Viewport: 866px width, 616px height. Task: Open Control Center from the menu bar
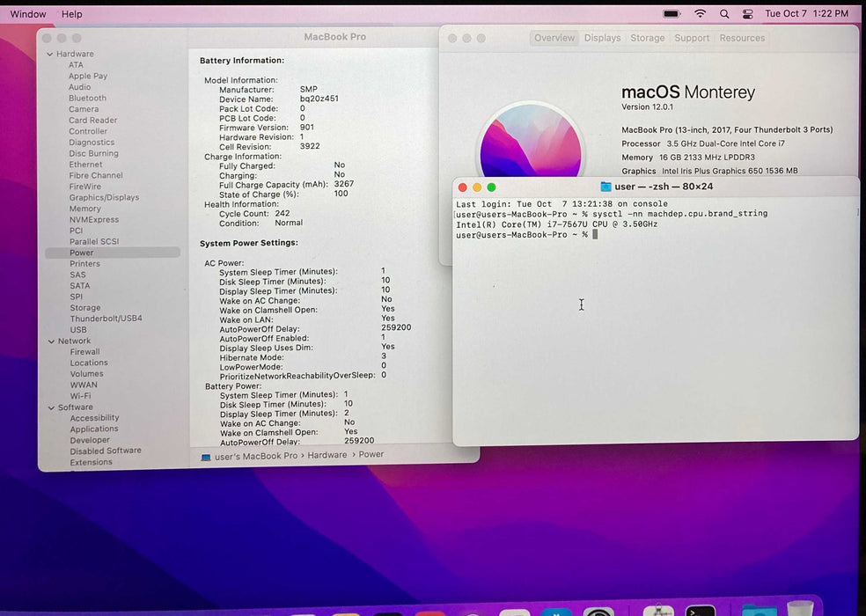[747, 14]
